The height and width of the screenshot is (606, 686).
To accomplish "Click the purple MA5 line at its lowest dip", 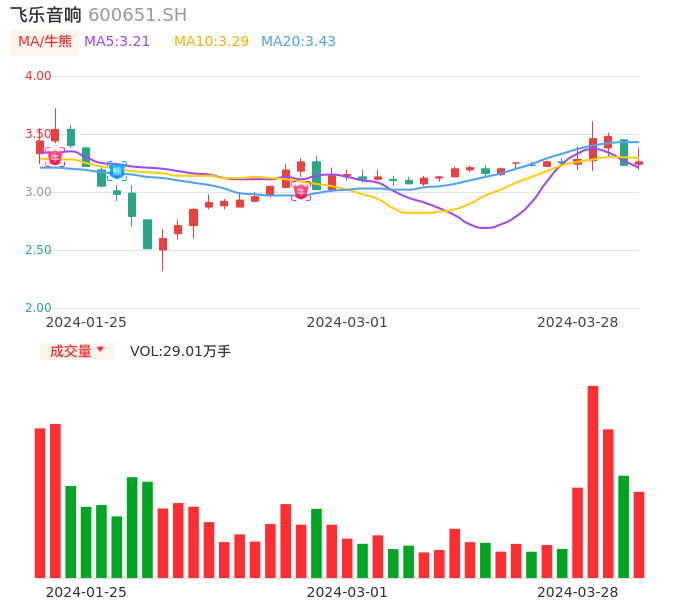I will click(x=485, y=228).
